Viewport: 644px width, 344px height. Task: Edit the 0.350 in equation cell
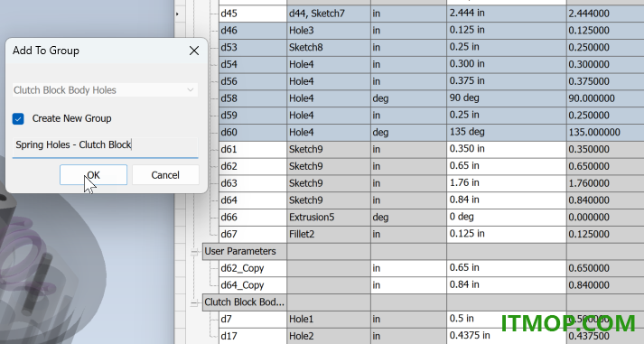pos(507,149)
